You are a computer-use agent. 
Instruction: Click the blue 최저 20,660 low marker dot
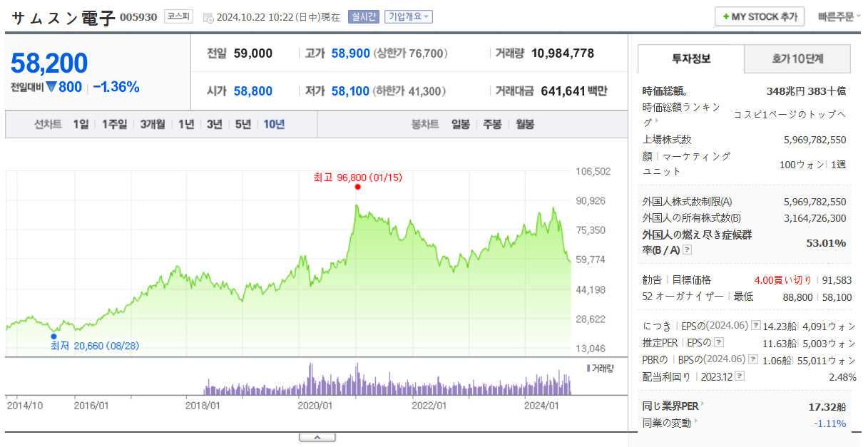pos(53,336)
